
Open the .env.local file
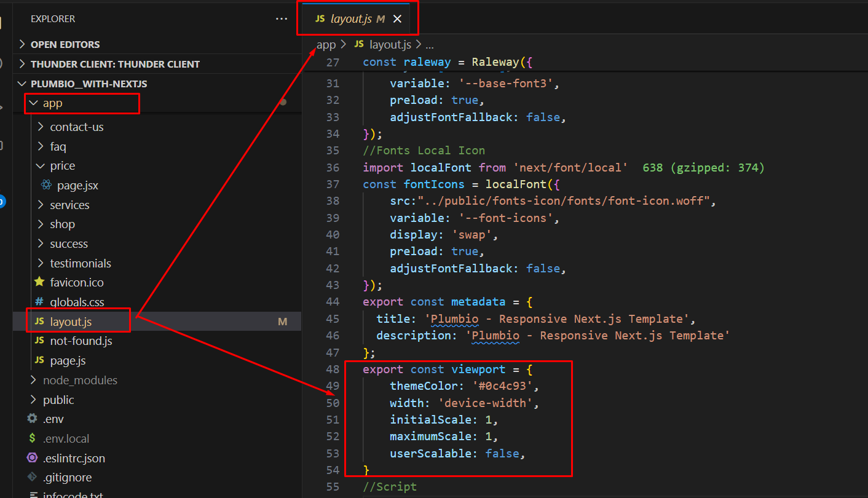pos(66,439)
